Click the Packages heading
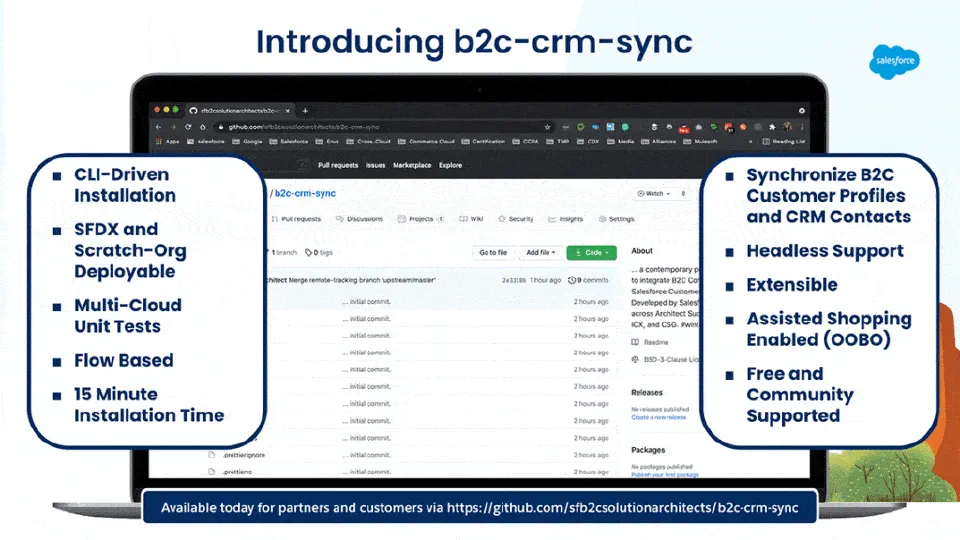This screenshot has width=960, height=540. [648, 450]
